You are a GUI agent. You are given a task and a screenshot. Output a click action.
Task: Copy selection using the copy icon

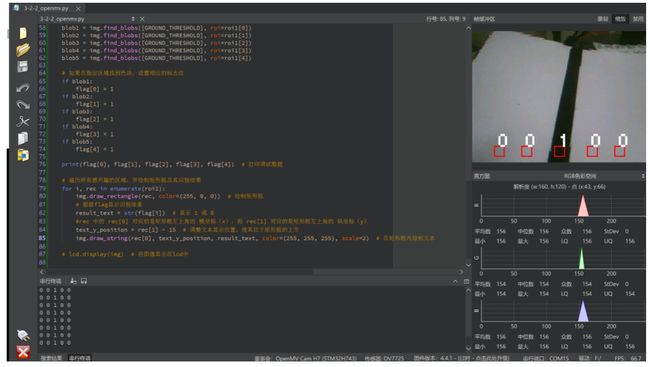(x=23, y=138)
